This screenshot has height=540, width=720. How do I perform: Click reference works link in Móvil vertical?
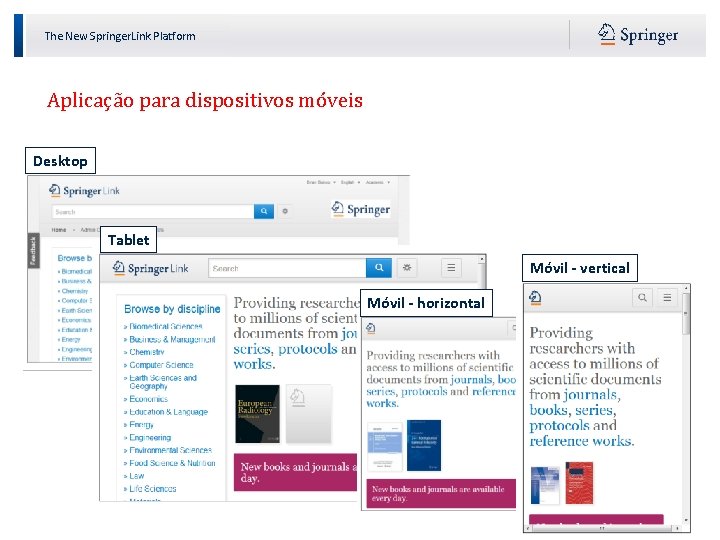[581, 441]
